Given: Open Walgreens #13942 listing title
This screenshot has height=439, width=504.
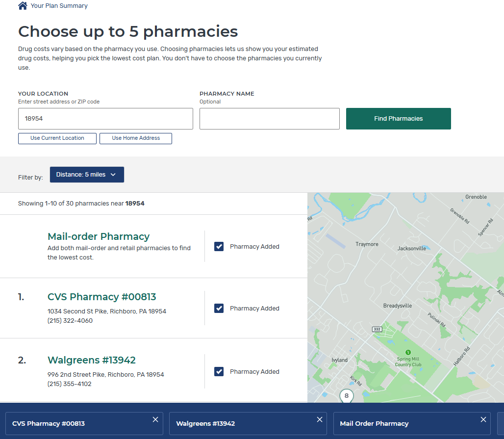Looking at the screenshot, I should click(x=91, y=360).
